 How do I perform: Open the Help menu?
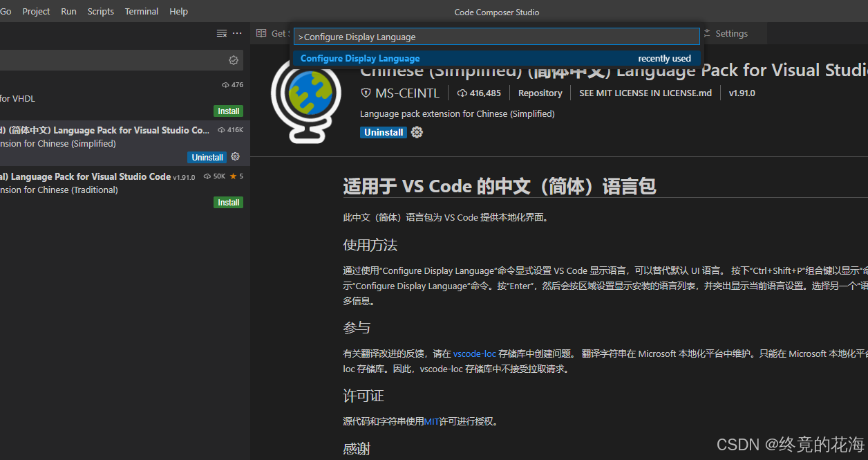[178, 12]
